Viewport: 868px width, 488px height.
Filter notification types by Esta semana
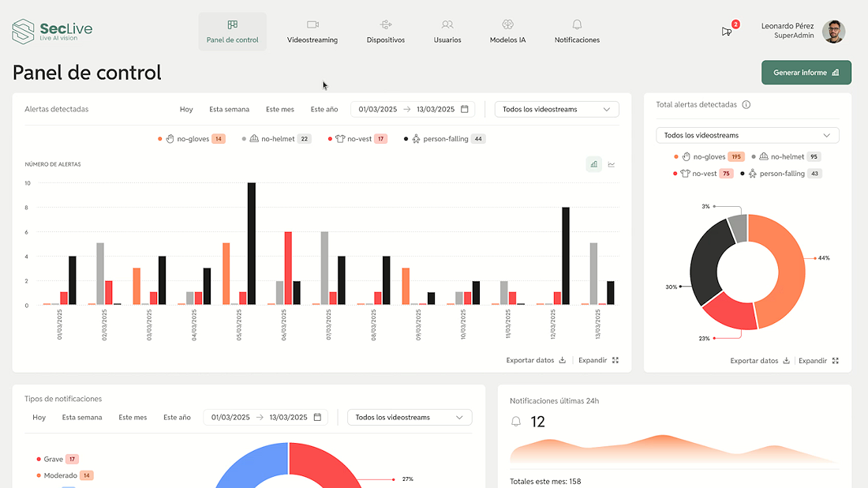(82, 417)
